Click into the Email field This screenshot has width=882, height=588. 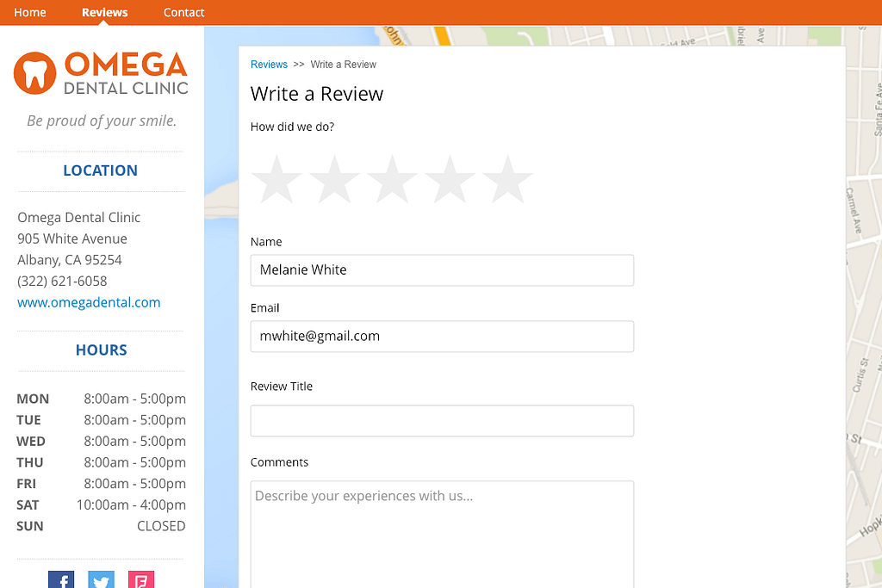442,337
